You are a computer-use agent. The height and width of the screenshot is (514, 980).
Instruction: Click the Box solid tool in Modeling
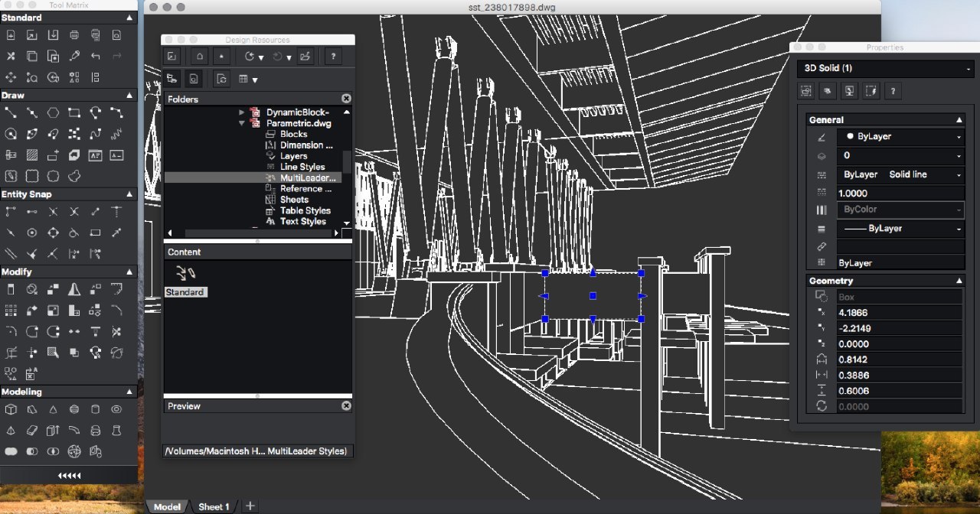tap(11, 409)
